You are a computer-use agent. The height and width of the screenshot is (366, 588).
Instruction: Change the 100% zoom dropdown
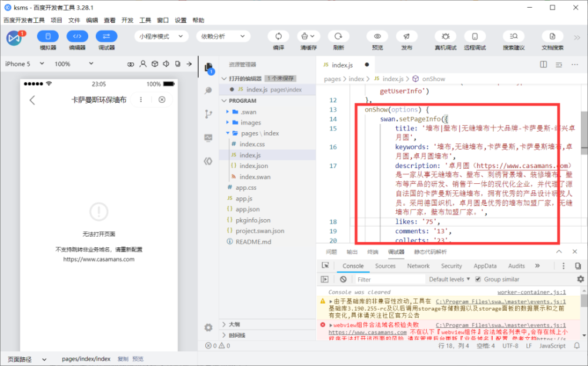73,63
